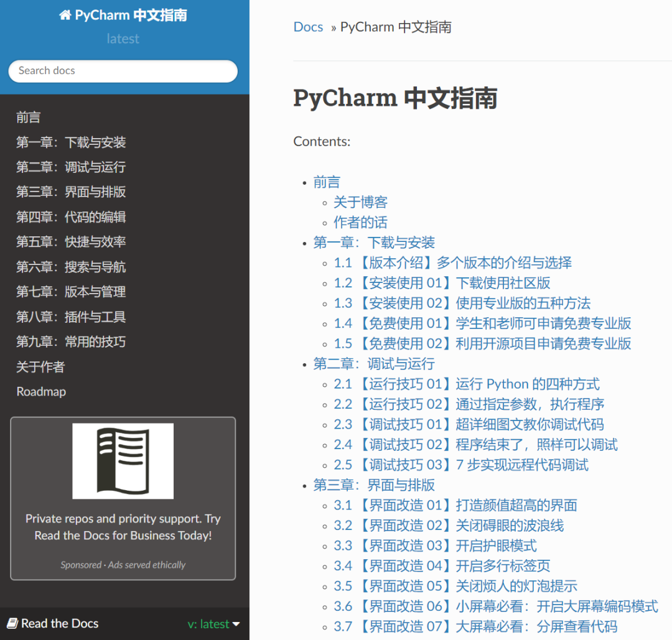Image resolution: width=672 pixels, height=640 pixels.
Task: Open 2.5【调试技巧 03】7 步实现远程代码调试
Action: (x=461, y=465)
